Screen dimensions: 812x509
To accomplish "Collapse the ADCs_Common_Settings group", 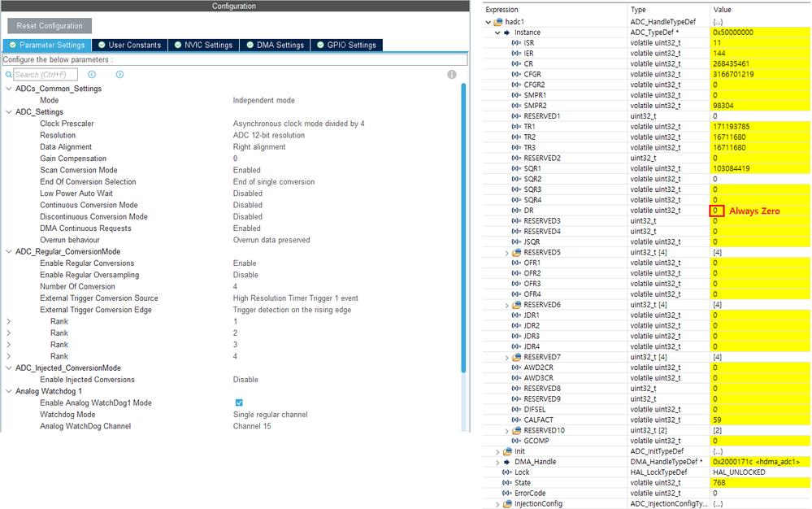I will (9, 89).
